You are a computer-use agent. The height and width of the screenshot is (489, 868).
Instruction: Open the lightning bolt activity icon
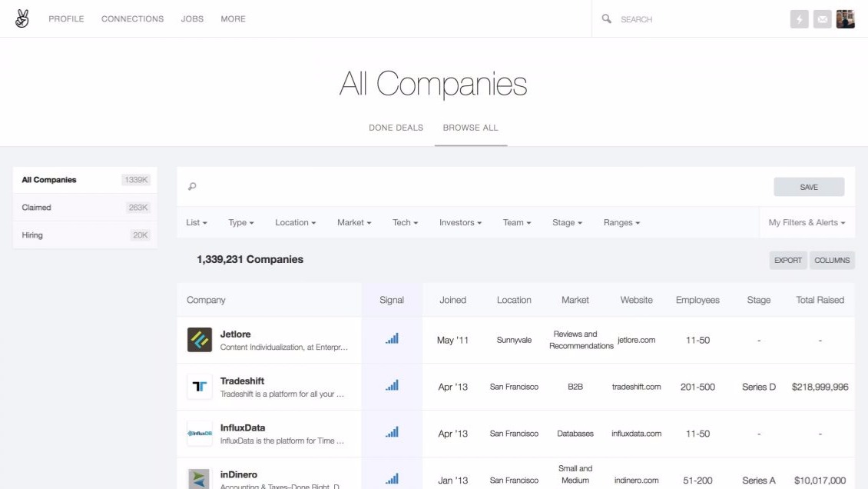click(x=800, y=19)
